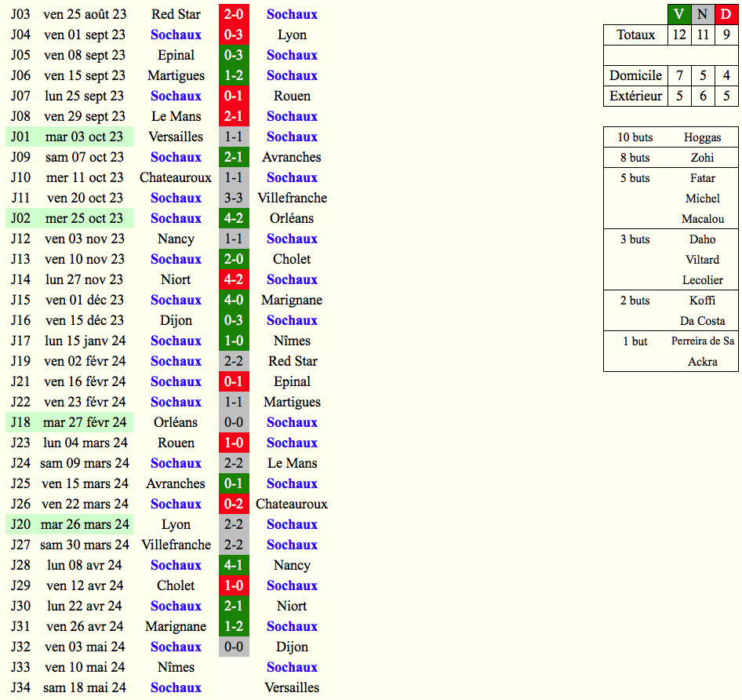The width and height of the screenshot is (742, 700).
Task: Click the 4-2 score against Orléans
Action: click(x=234, y=218)
